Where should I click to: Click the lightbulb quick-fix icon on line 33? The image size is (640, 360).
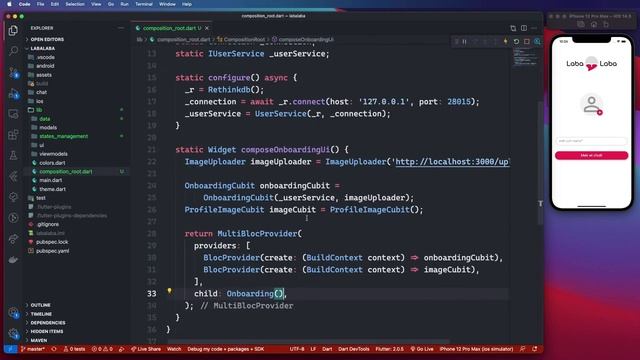point(169,291)
